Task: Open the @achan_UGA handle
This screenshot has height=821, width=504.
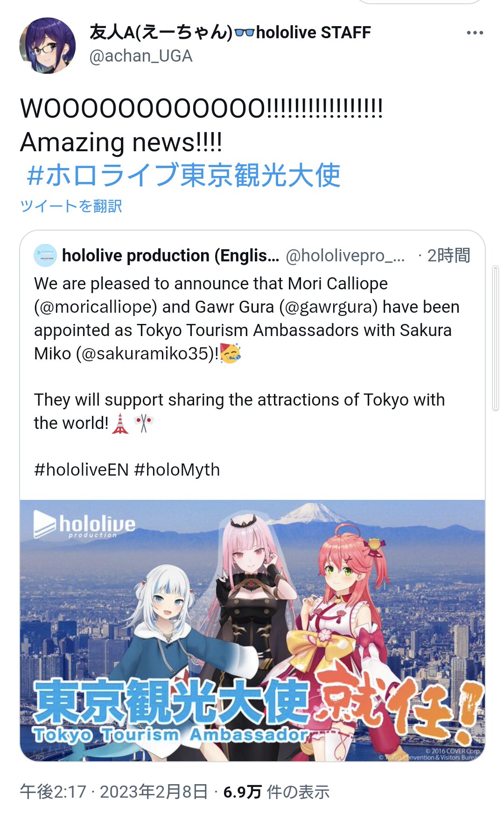Action: click(140, 56)
